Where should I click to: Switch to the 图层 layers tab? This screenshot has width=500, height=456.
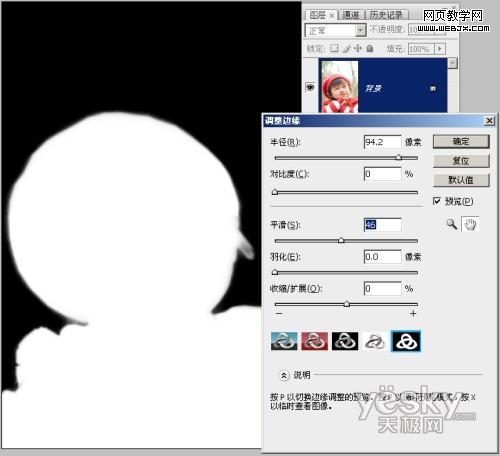click(317, 15)
